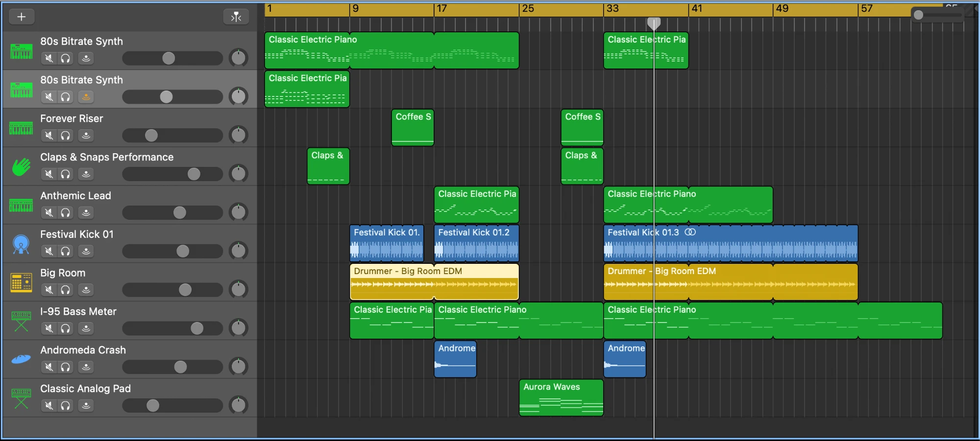Select the Festival Kick 01.2 audio region
980x441 pixels.
pyautogui.click(x=476, y=243)
